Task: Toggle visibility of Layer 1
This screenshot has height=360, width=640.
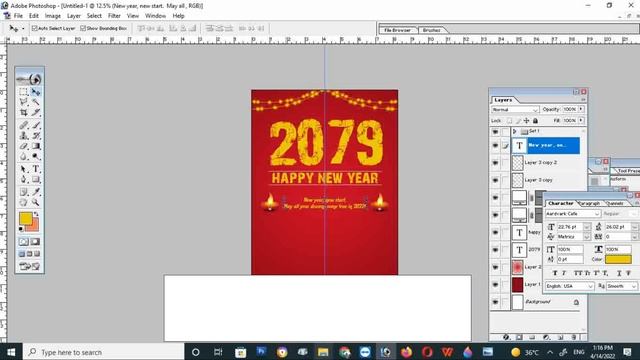Action: coord(495,284)
